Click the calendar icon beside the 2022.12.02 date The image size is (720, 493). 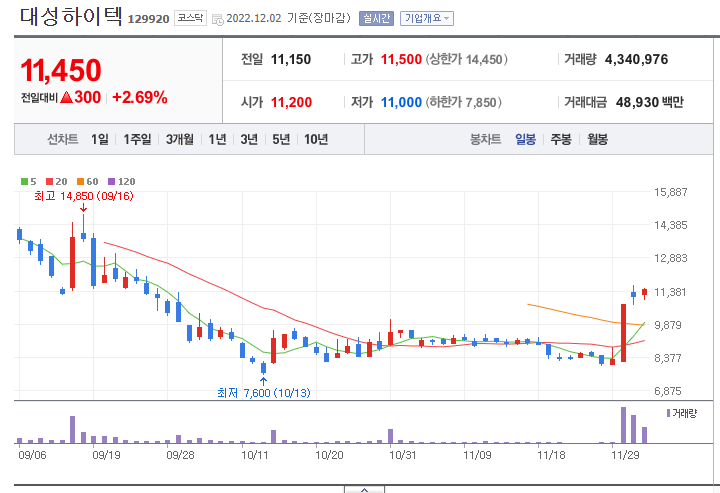point(217,19)
